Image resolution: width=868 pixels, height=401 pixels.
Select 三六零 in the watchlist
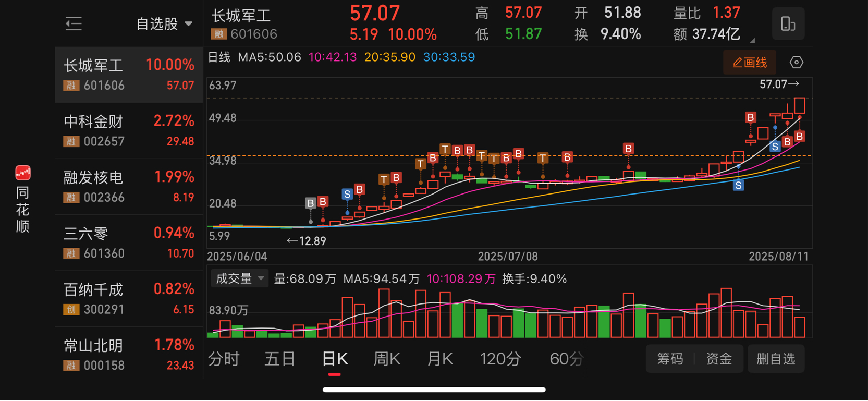click(x=129, y=243)
